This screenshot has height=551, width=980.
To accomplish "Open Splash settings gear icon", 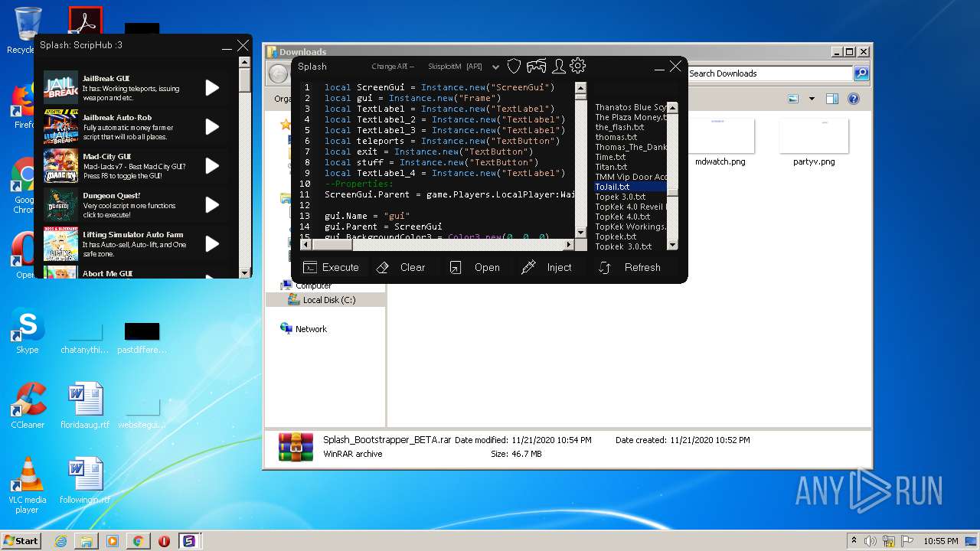I will [x=578, y=66].
